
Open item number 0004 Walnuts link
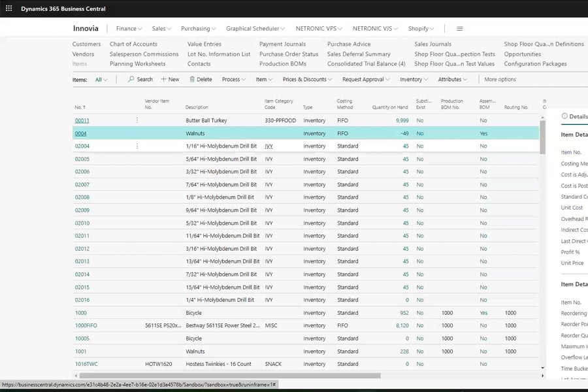point(80,133)
